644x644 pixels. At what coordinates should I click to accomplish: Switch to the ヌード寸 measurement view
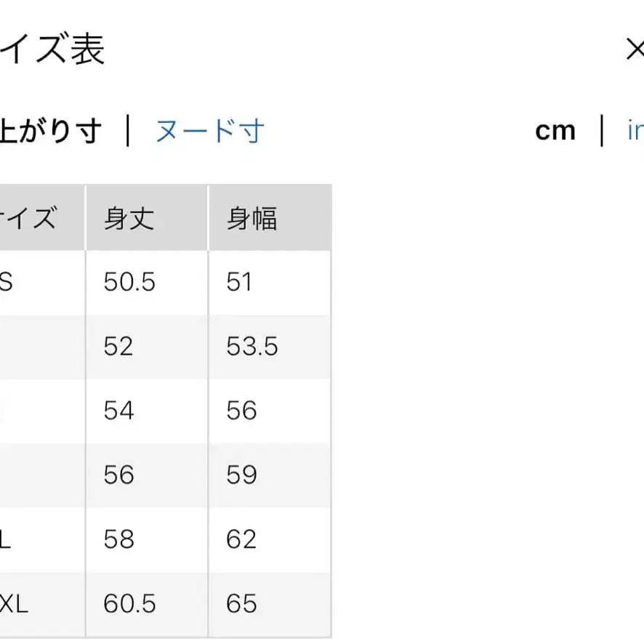point(209,129)
